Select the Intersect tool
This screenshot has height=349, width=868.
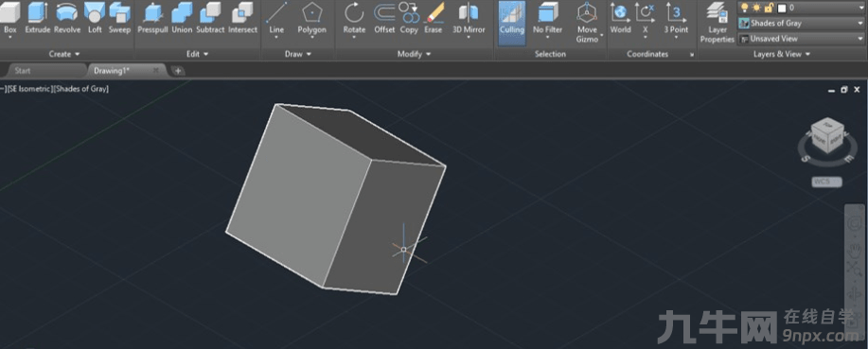[x=243, y=18]
